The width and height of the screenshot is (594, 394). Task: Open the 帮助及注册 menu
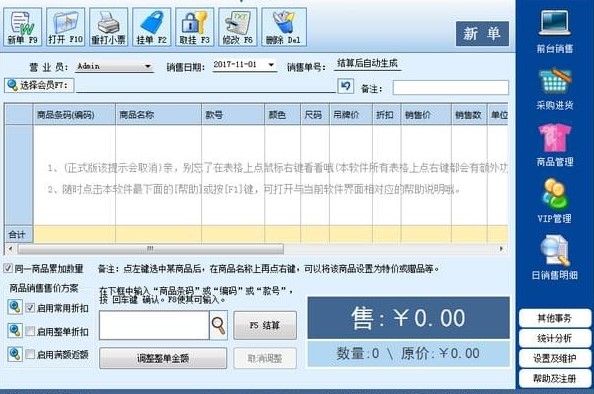coord(555,378)
